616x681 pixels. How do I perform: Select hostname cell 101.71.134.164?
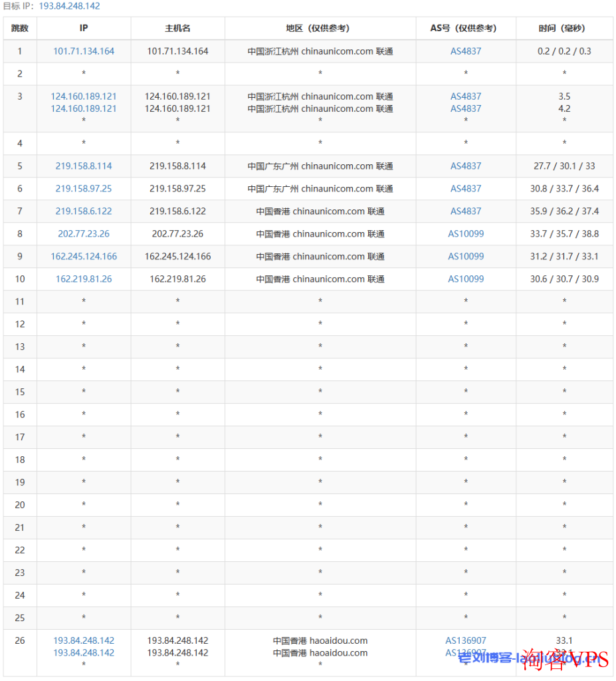point(177,51)
